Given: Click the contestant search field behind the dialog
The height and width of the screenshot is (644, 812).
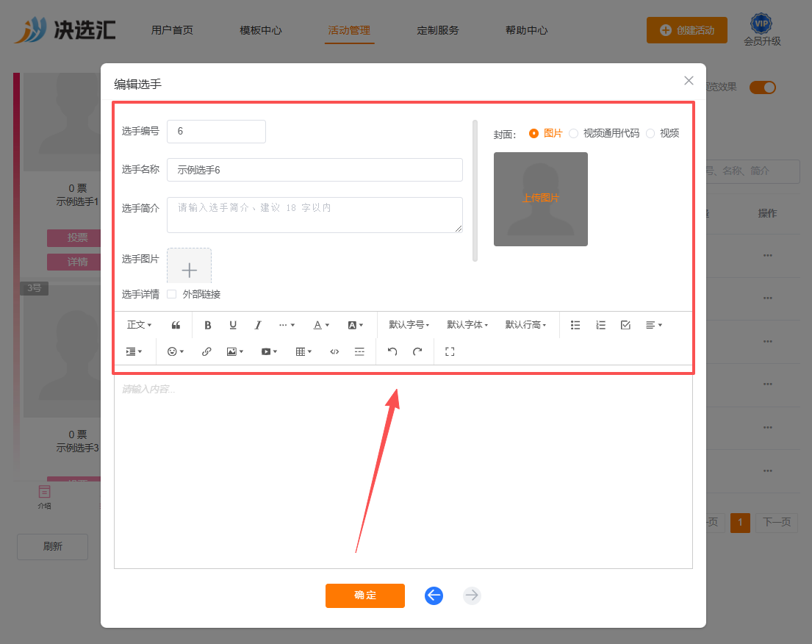Looking at the screenshot, I should click(753, 171).
